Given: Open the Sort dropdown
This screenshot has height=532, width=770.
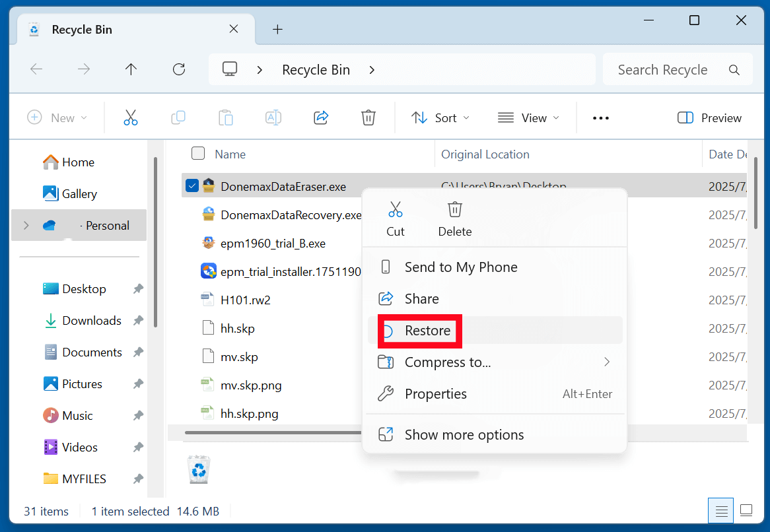Looking at the screenshot, I should click(440, 117).
